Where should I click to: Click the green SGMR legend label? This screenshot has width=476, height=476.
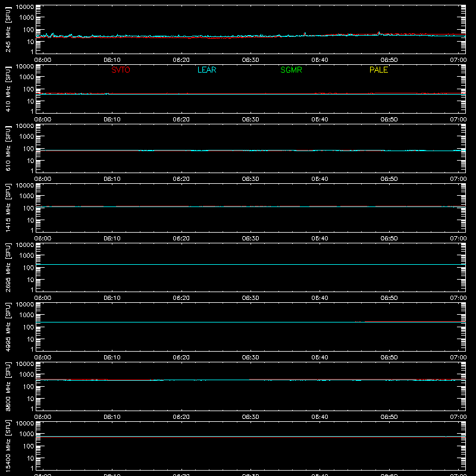(x=291, y=70)
